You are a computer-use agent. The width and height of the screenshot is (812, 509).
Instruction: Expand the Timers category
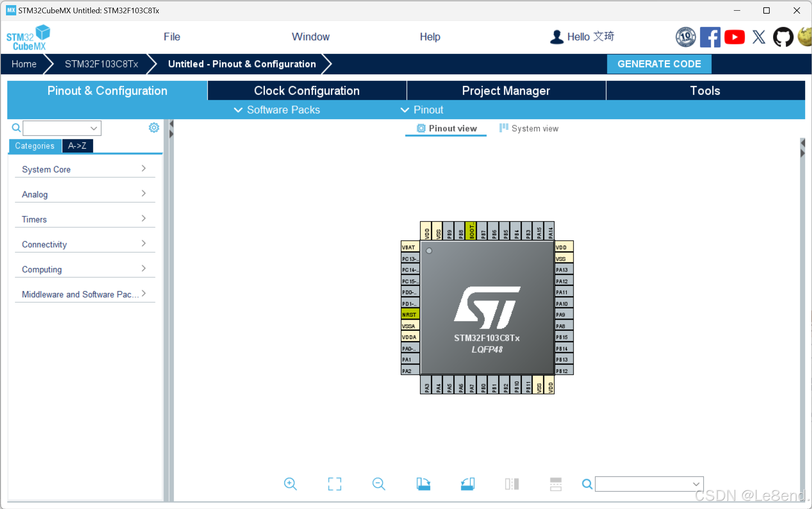coord(85,219)
